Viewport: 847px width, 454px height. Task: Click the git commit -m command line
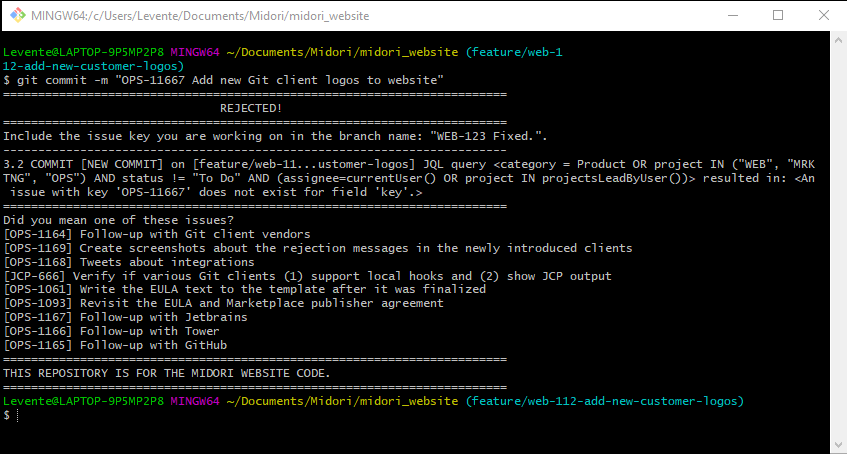coord(224,81)
